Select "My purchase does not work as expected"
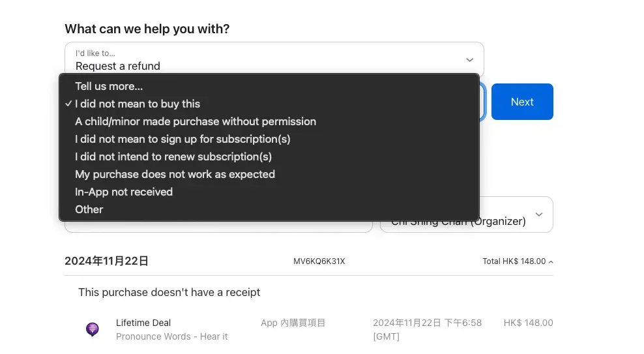 pyautogui.click(x=175, y=174)
